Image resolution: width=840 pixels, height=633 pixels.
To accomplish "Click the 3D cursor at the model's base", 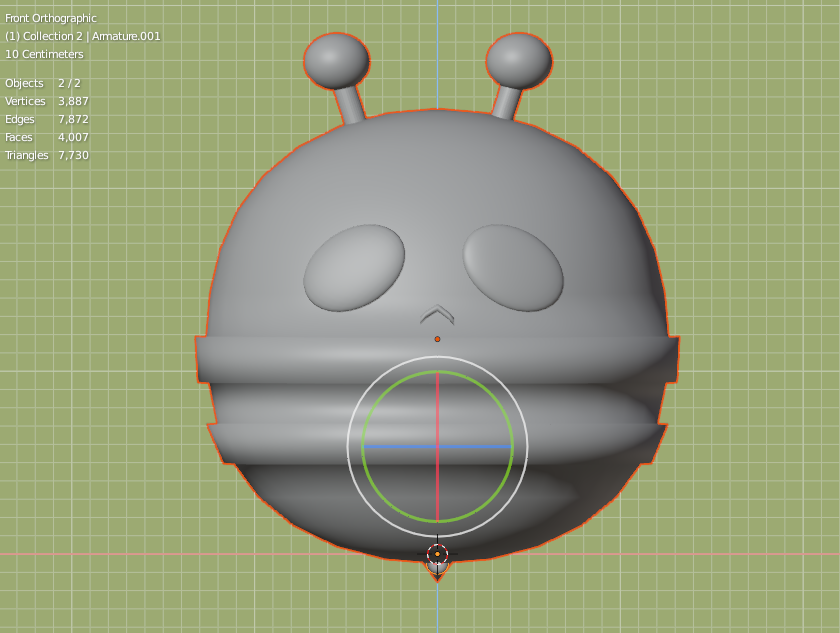I will [x=438, y=554].
